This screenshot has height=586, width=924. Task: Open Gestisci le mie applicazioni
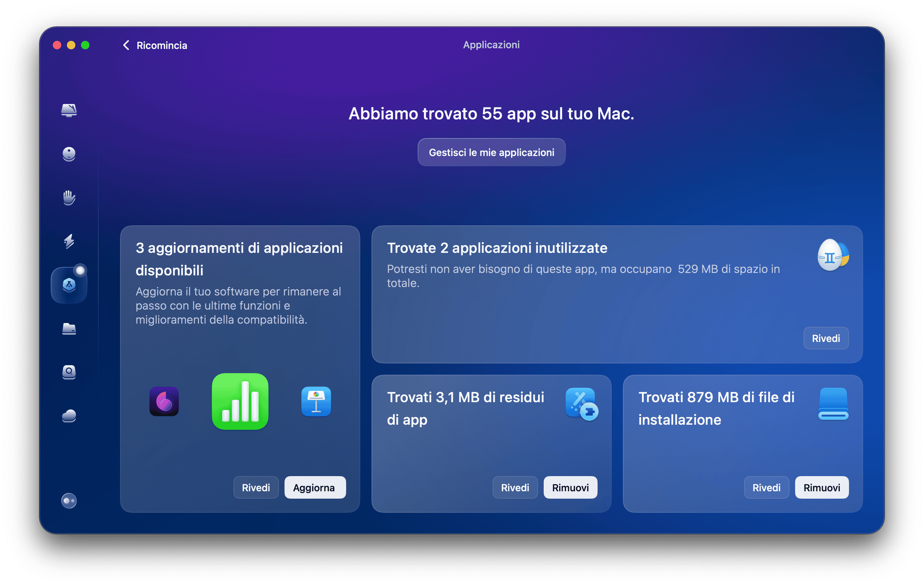click(x=492, y=152)
